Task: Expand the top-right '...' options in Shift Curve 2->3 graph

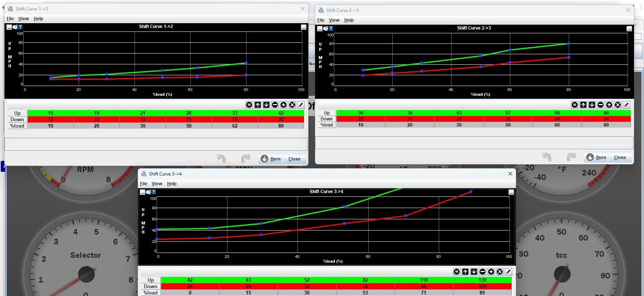Action: [x=629, y=29]
